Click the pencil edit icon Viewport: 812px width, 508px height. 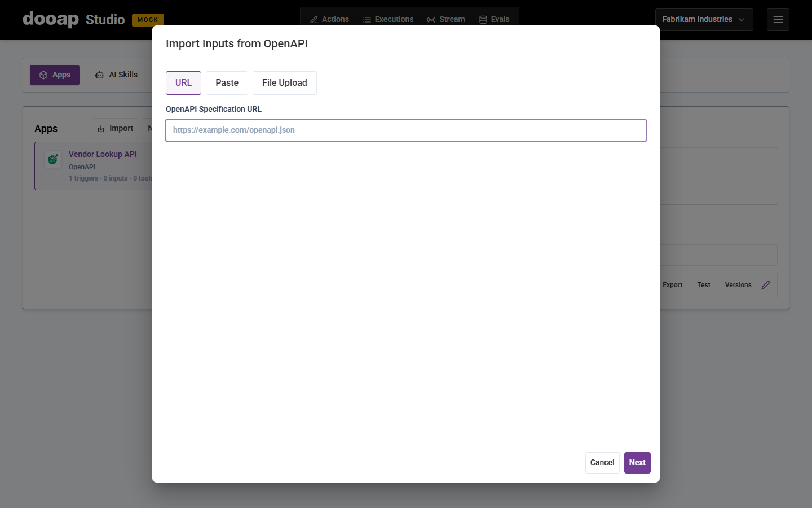[x=766, y=285]
